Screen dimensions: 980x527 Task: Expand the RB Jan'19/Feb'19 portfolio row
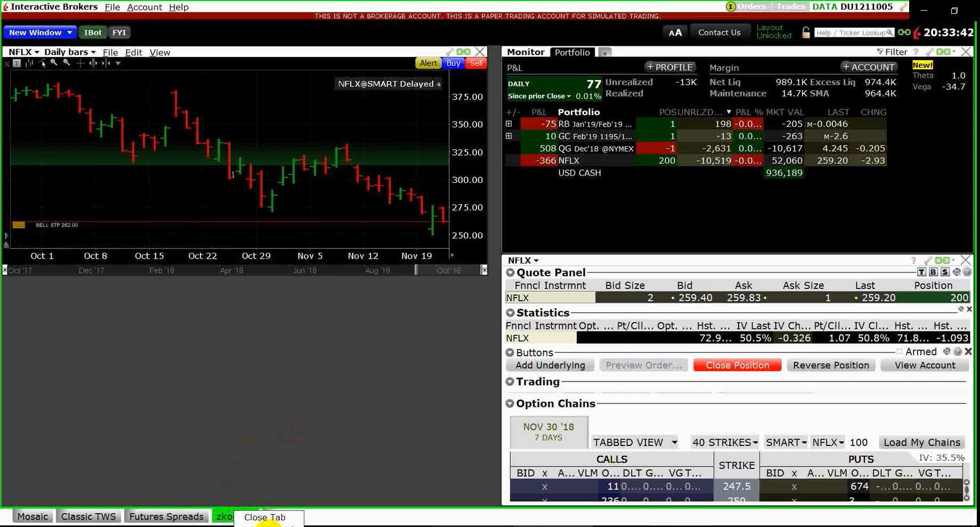coord(509,124)
